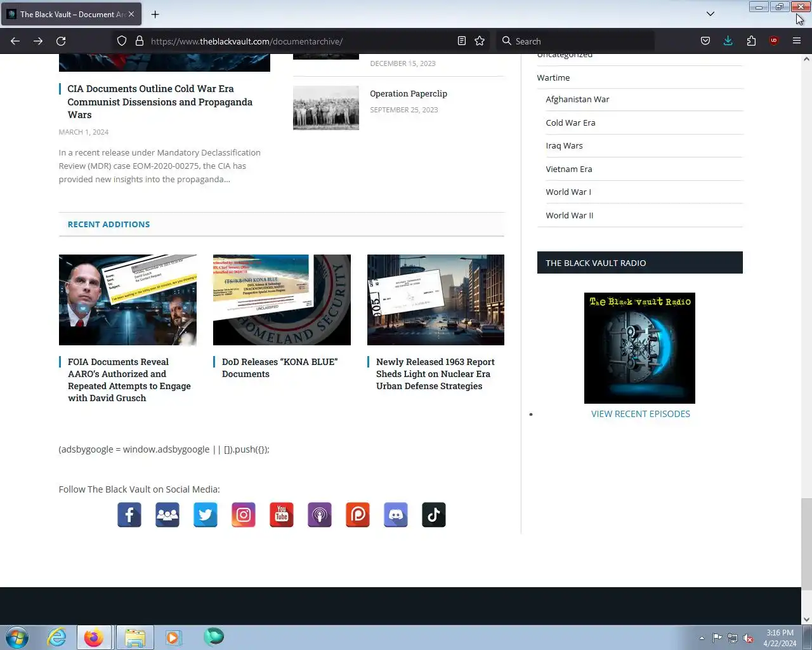Open Windows Explorer folder from taskbar
The image size is (812, 650).
click(x=134, y=637)
